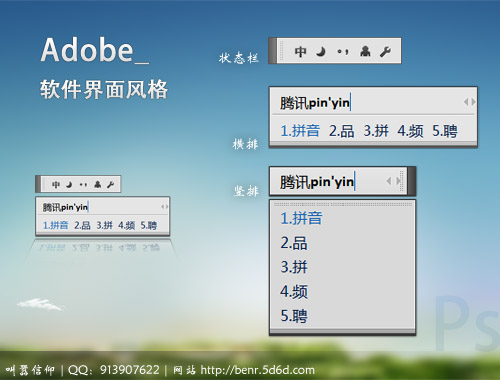Click the wrench icon in small status bar
This screenshot has width=500, height=380.
[x=110, y=184]
